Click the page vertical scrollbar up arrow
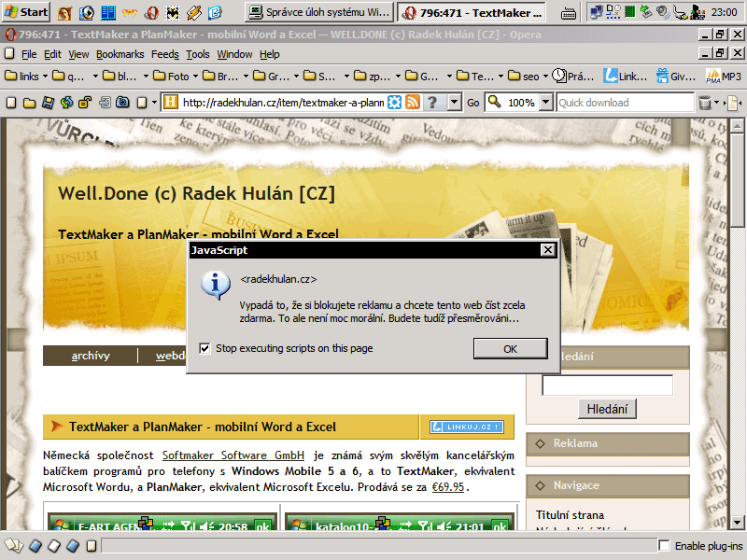 click(x=737, y=126)
